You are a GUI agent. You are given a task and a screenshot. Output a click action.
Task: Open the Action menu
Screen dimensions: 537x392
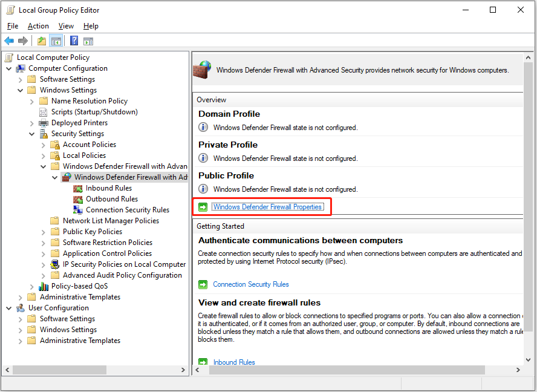coord(38,26)
